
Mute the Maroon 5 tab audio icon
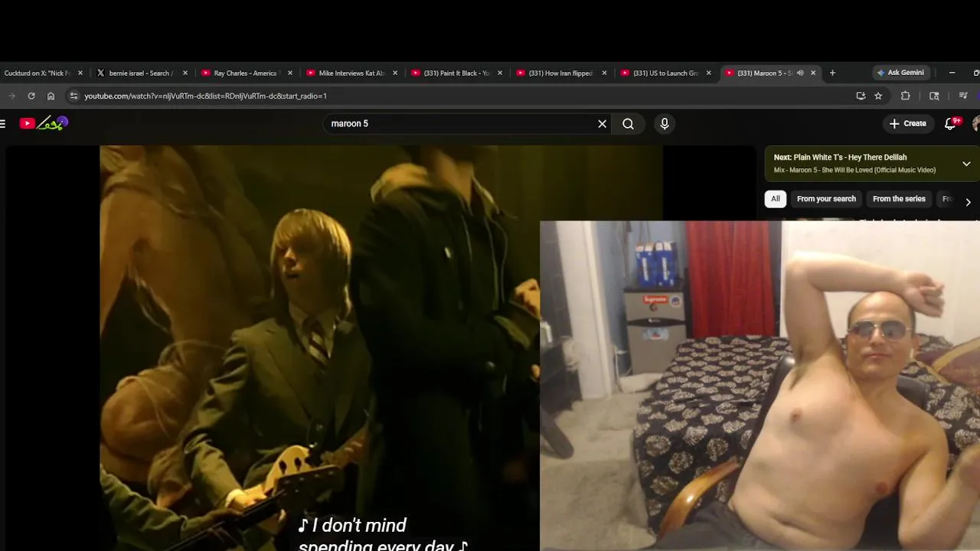800,73
